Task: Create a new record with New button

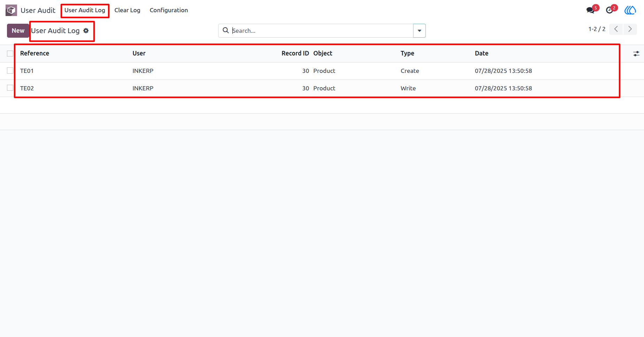Action: tap(18, 31)
